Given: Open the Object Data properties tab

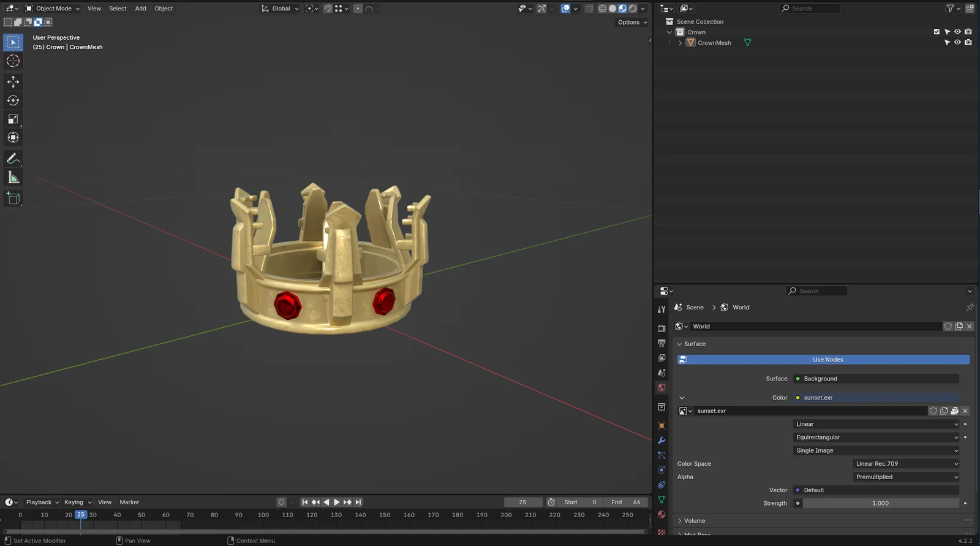Looking at the screenshot, I should click(x=661, y=499).
